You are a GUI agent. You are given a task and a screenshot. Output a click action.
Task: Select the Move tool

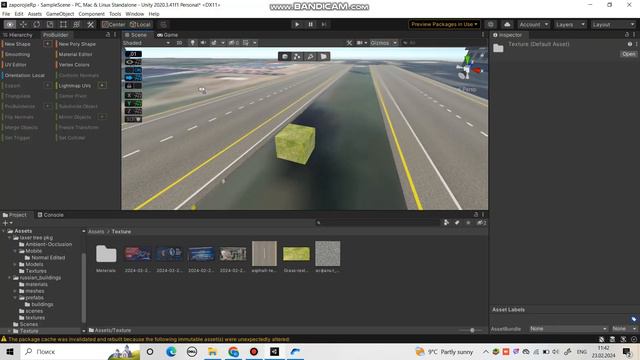pyautogui.click(x=23, y=24)
